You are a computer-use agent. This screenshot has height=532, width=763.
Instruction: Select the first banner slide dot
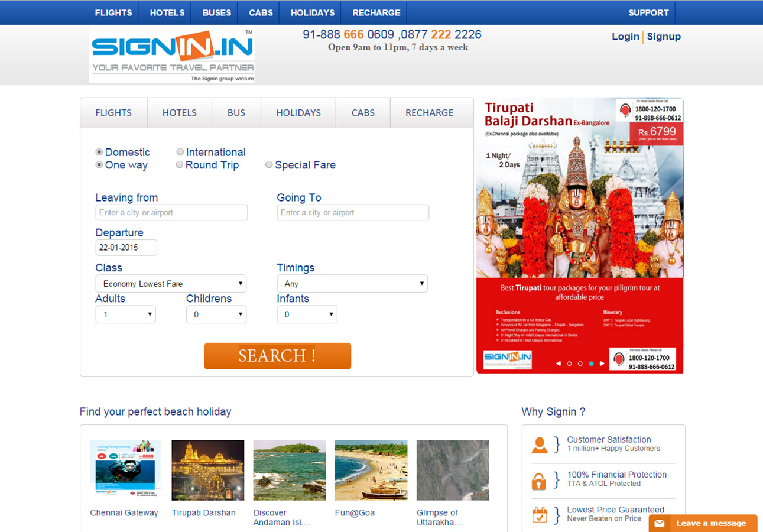point(569,364)
